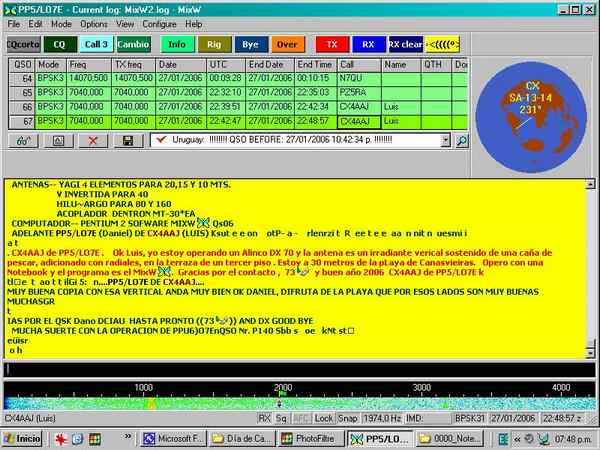Click the edit QSO icon button

point(58,141)
